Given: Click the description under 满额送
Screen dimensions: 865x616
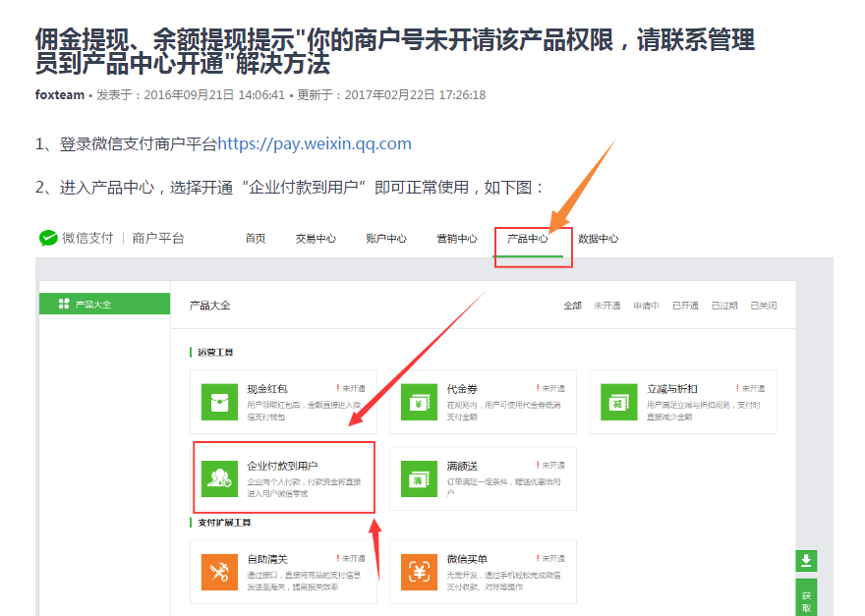Looking at the screenshot, I should pos(503,487).
